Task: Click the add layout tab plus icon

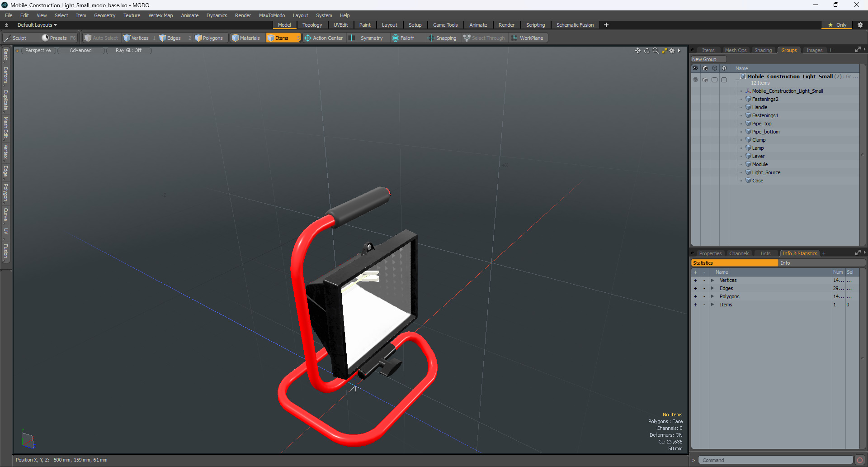Action: click(x=606, y=25)
